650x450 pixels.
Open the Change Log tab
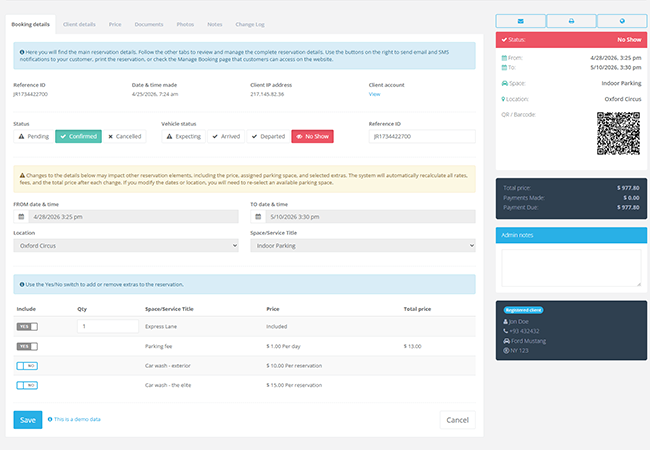point(250,24)
